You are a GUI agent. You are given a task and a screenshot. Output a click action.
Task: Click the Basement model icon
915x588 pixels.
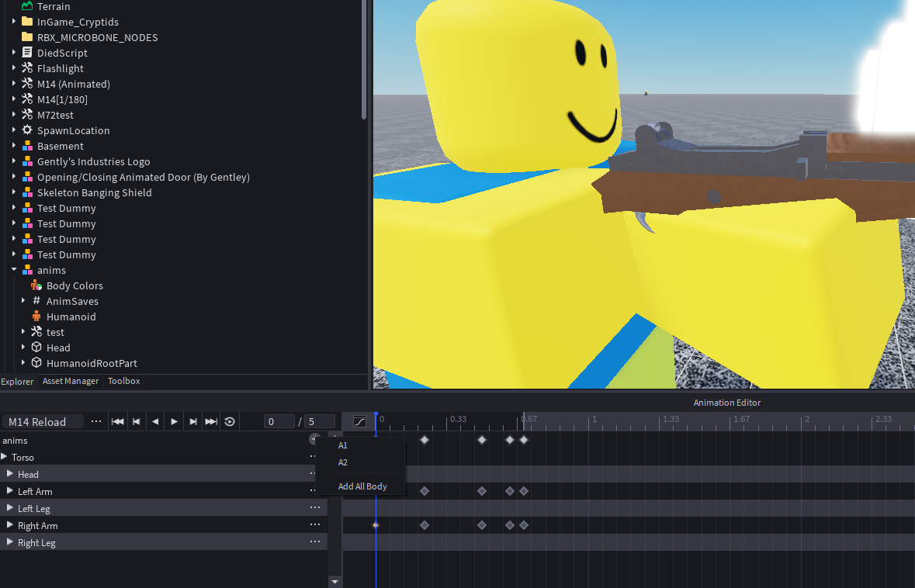point(27,146)
